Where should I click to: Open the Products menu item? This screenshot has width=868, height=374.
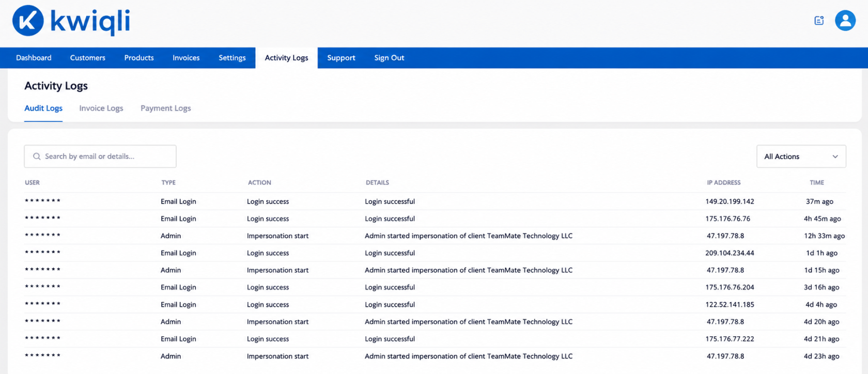[x=139, y=58]
